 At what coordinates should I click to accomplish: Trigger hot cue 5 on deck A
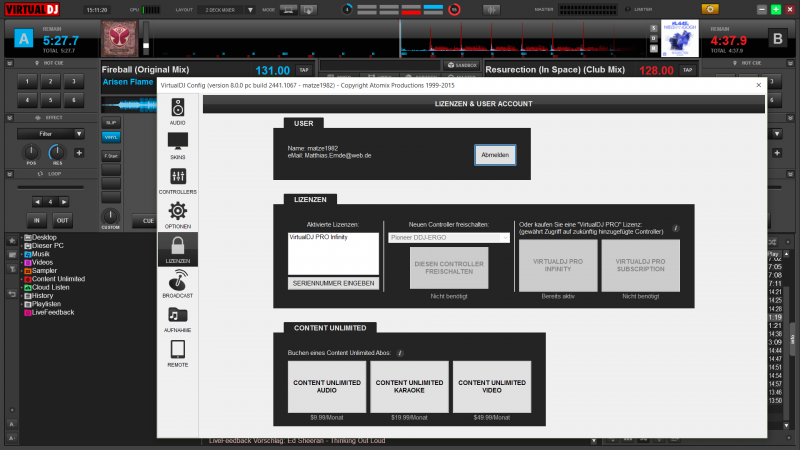pyautogui.click(x=51, y=100)
